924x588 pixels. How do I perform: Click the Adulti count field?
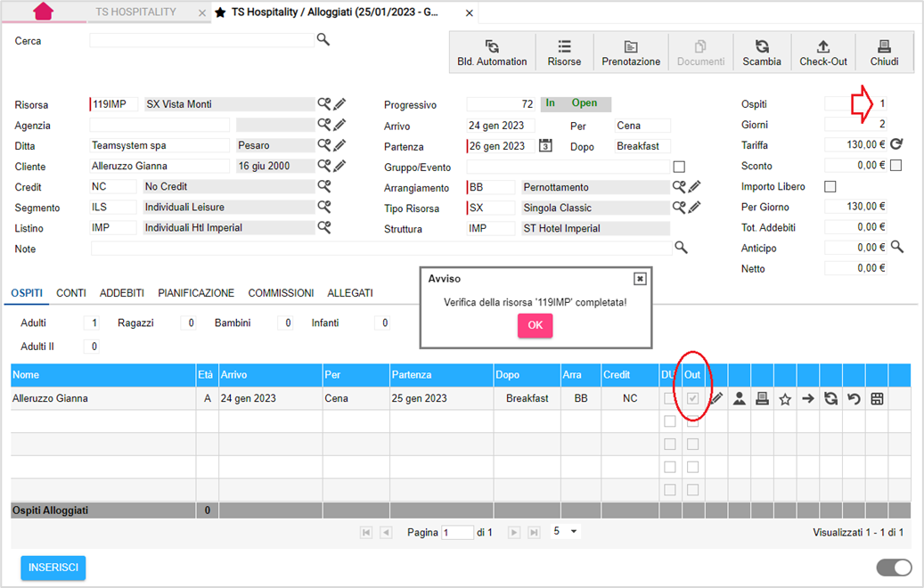coord(92,323)
